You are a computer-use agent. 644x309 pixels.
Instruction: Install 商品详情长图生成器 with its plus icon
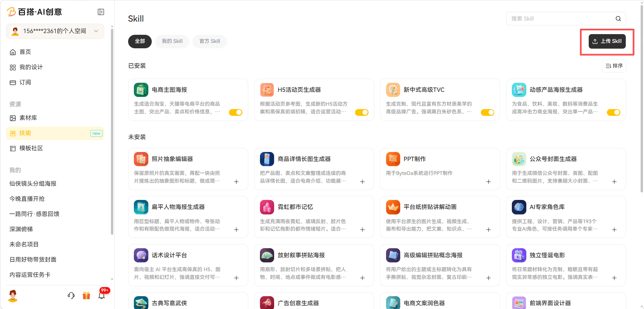pyautogui.click(x=362, y=182)
